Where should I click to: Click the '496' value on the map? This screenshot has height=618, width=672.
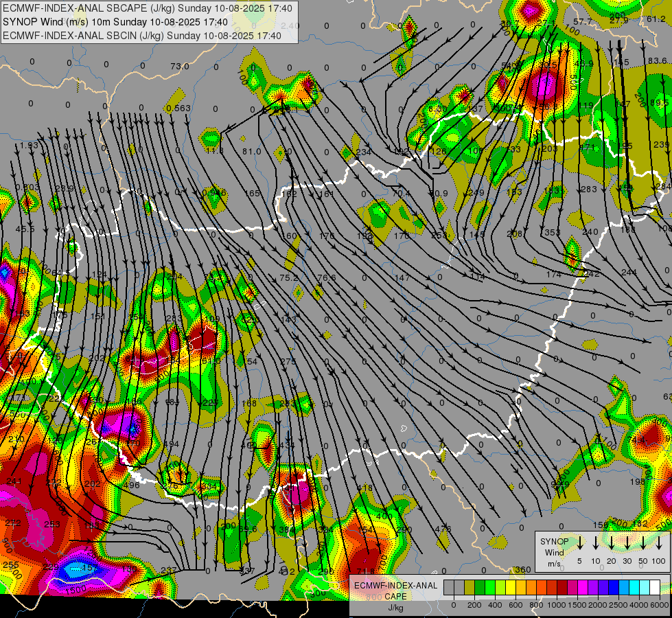pyautogui.click(x=132, y=485)
